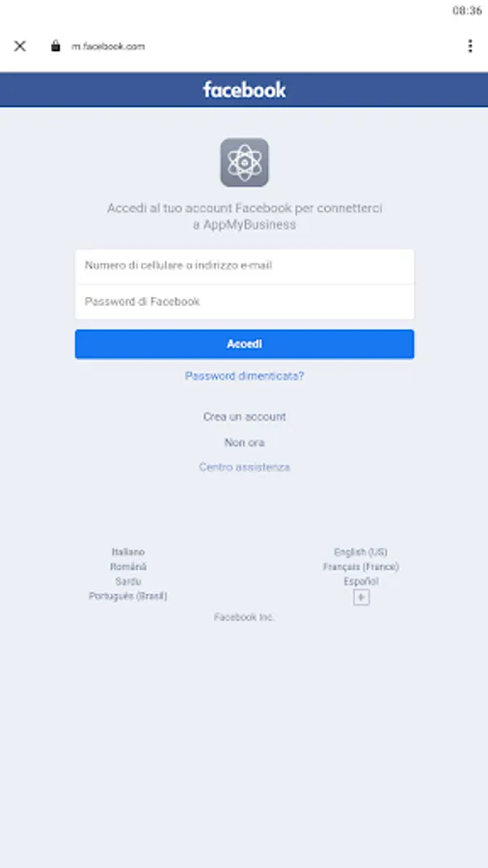Viewport: 488px width, 868px height.
Task: Tap the Facebook logo in header
Action: pyautogui.click(x=244, y=90)
